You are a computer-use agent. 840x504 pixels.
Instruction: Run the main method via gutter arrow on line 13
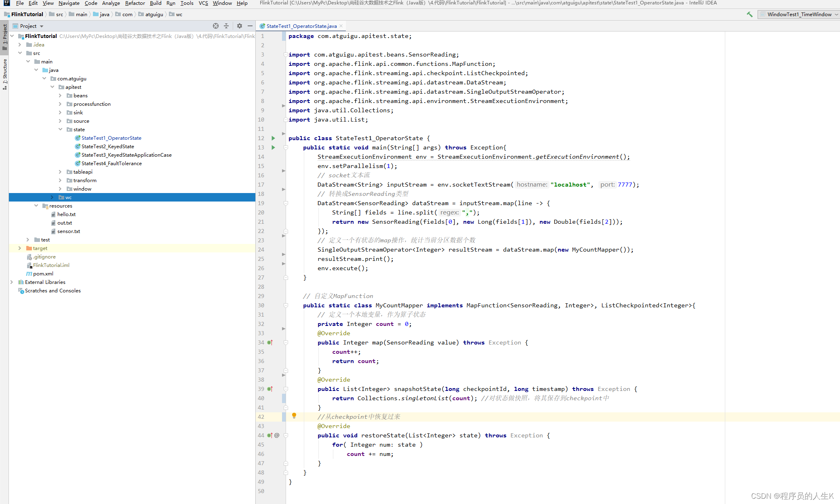click(x=273, y=147)
